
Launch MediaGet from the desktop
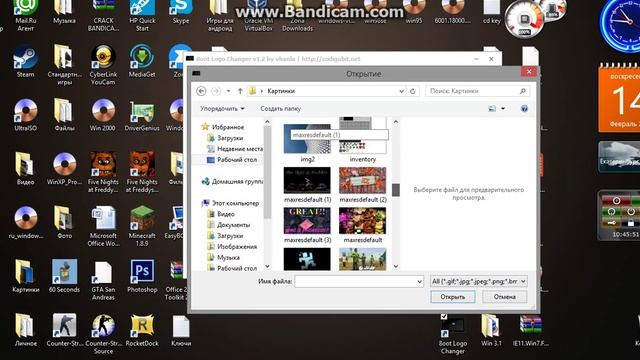[x=142, y=61]
